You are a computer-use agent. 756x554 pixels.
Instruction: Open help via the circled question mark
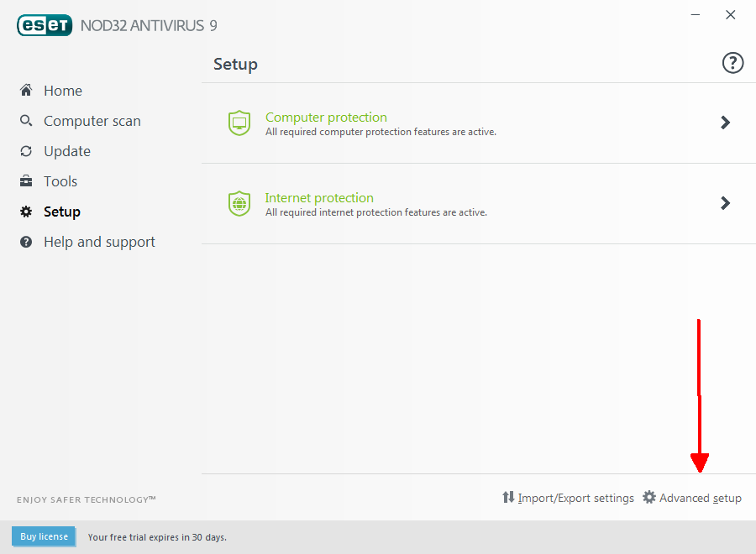732,63
